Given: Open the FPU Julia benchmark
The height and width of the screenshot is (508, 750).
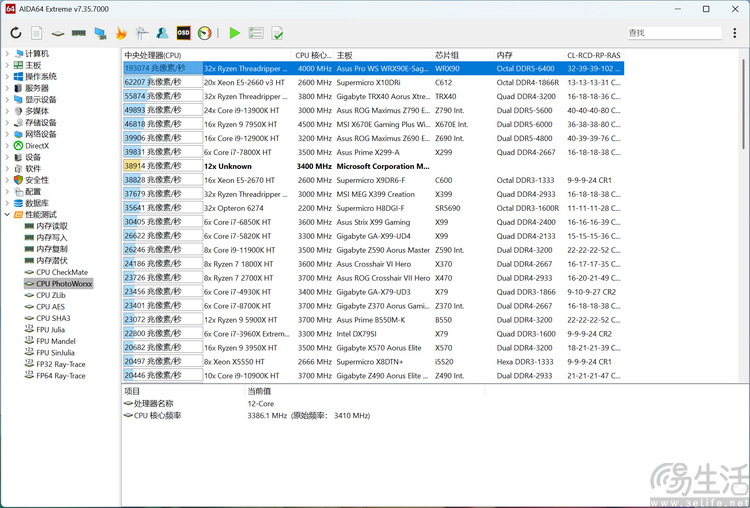Looking at the screenshot, I should [x=45, y=330].
